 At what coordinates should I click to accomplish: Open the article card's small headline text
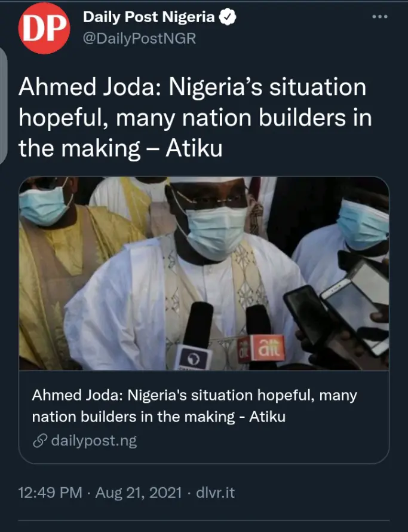click(x=195, y=406)
